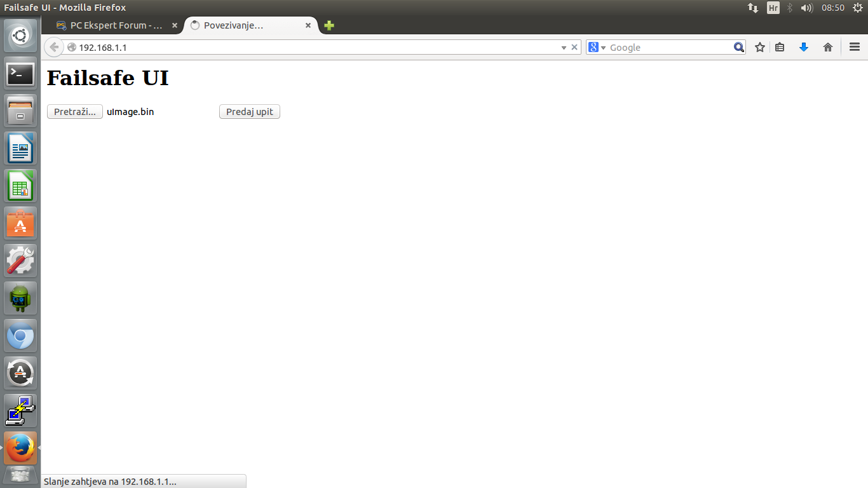
Task: Open a new tab with the plus
Action: (329, 25)
